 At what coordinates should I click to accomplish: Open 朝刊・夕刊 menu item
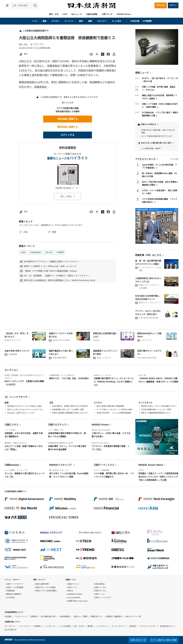click(x=53, y=14)
